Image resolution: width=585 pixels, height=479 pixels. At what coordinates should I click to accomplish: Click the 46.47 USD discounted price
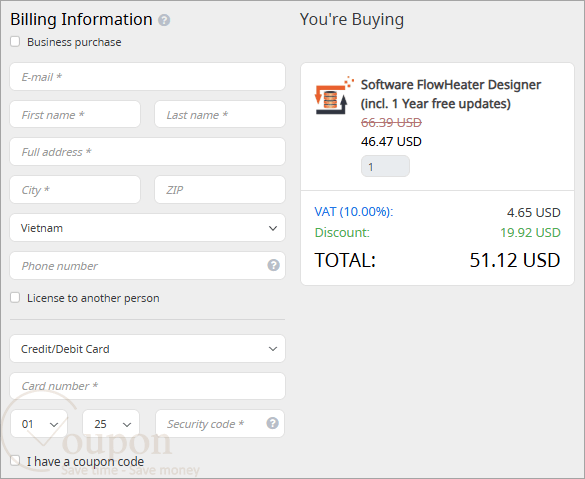391,141
